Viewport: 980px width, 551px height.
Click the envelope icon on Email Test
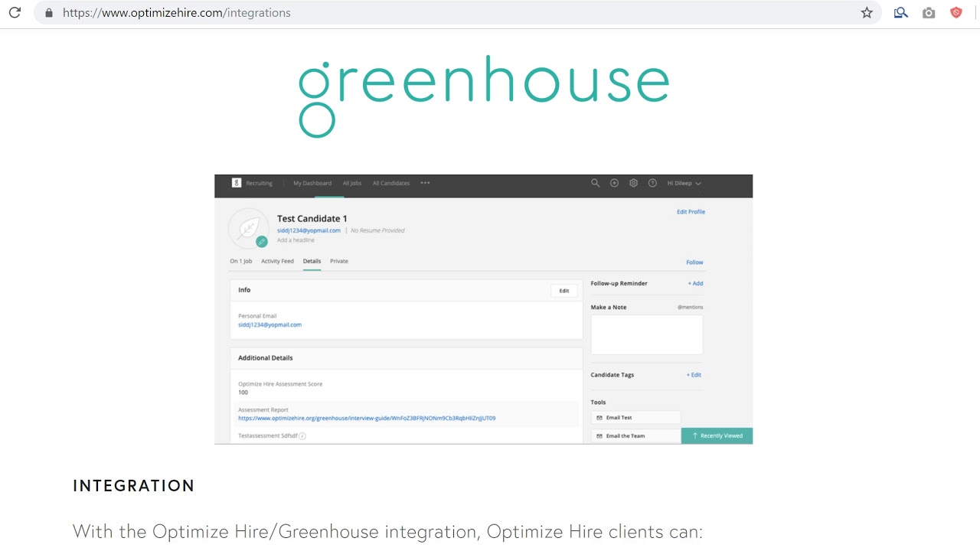[599, 418]
